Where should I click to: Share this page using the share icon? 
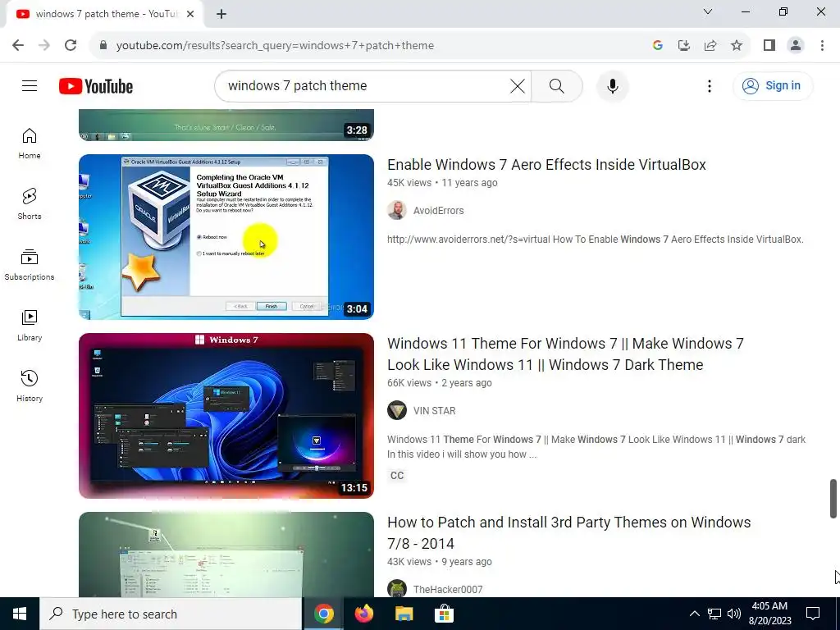pos(710,46)
